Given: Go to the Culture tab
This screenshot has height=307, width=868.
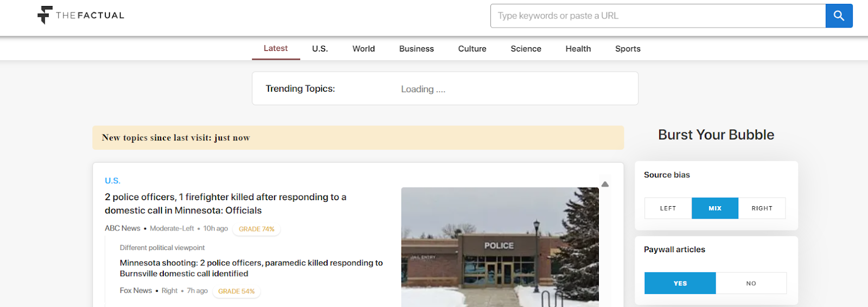Looking at the screenshot, I should pos(473,49).
